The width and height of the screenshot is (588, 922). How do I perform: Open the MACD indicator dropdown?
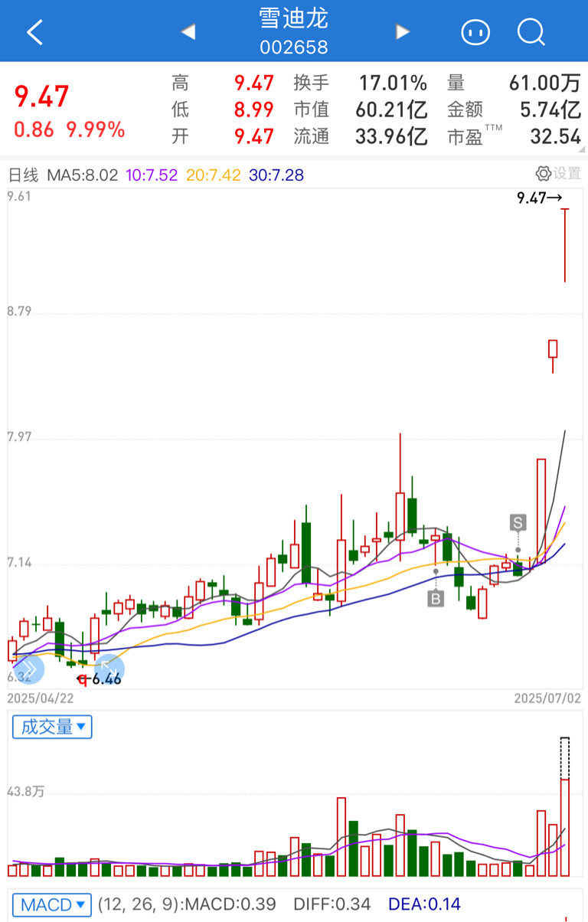pyautogui.click(x=52, y=904)
